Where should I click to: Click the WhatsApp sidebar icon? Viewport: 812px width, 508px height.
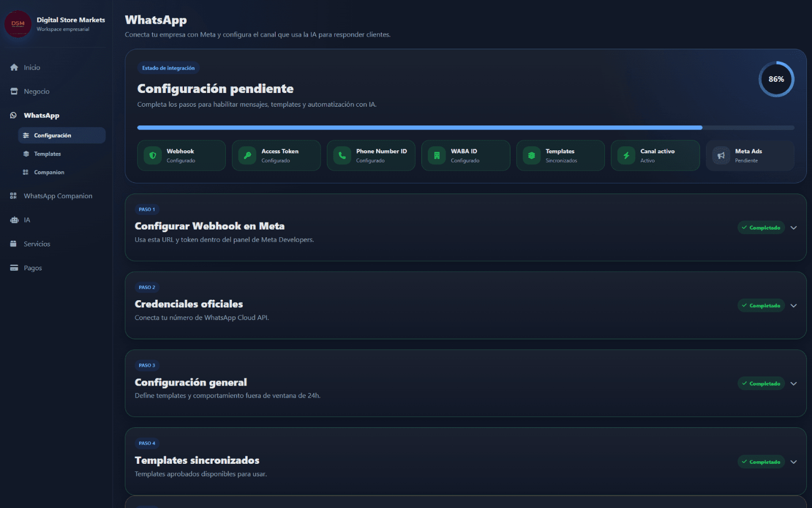tap(14, 115)
